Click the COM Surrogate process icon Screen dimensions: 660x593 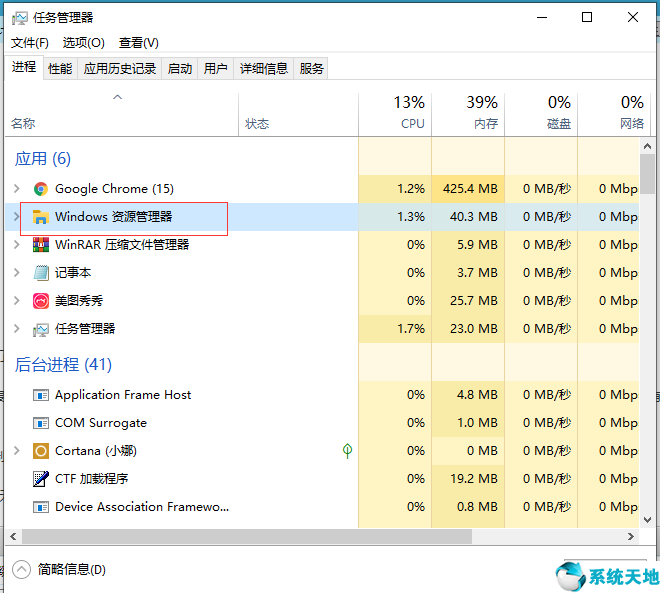click(x=41, y=423)
